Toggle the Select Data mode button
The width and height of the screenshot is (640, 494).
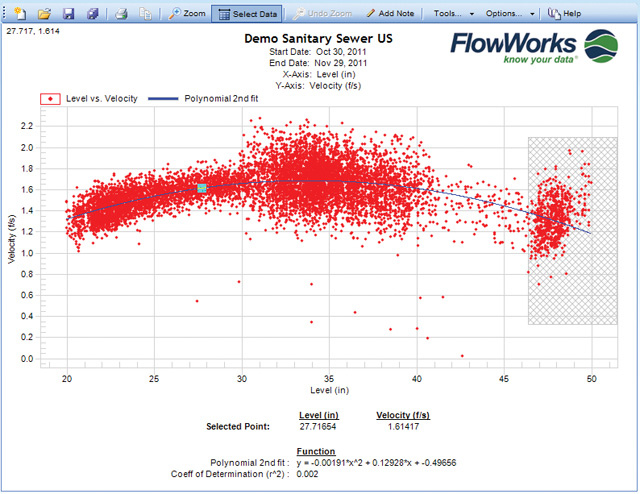coord(247,14)
